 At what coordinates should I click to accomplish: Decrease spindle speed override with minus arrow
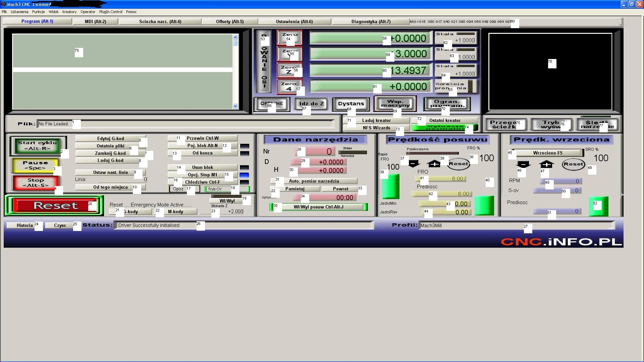[523, 164]
